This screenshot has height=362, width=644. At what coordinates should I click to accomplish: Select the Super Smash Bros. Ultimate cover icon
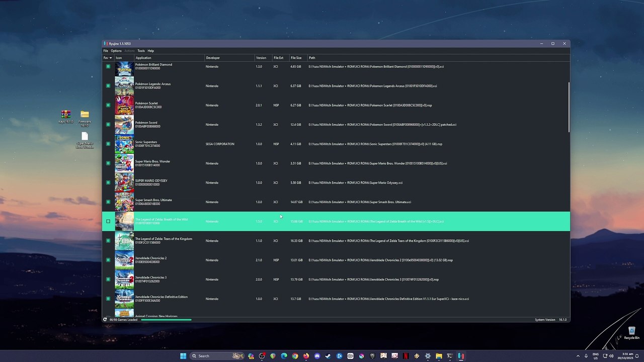124,202
